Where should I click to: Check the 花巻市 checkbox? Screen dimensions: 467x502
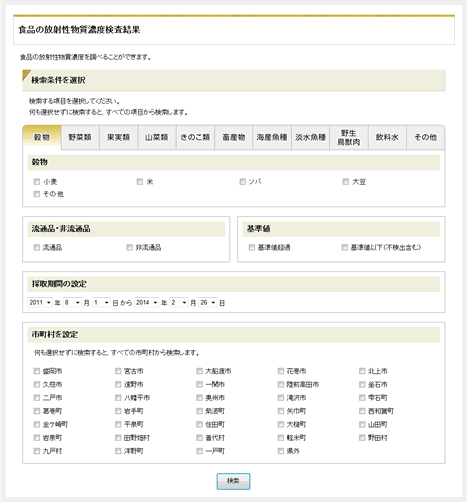click(281, 371)
